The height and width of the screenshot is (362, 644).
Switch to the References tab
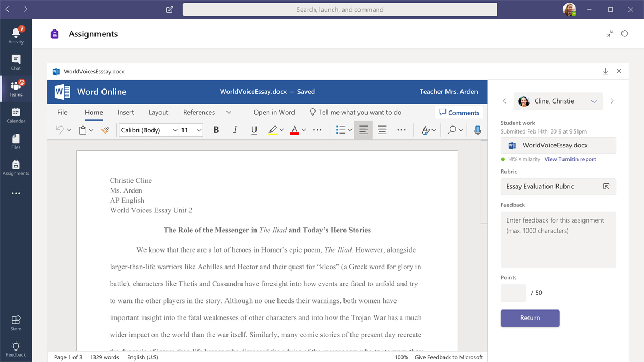199,112
